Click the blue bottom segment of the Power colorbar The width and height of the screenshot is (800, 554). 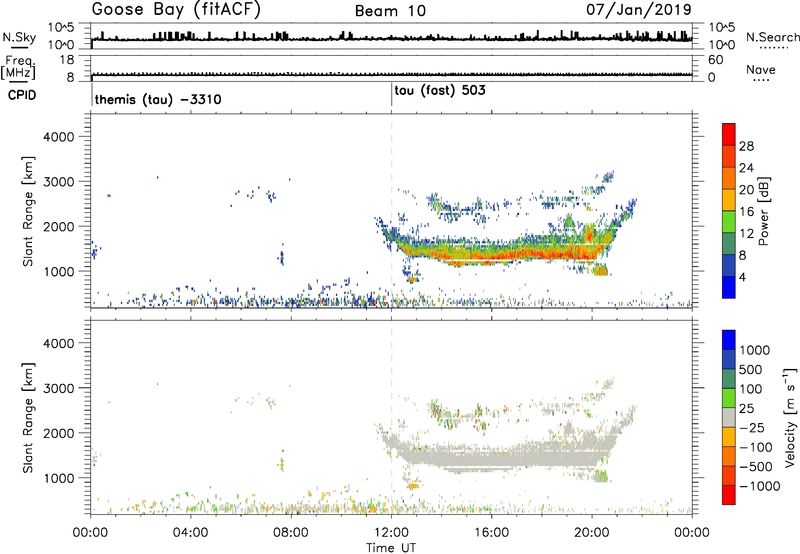[x=729, y=287]
